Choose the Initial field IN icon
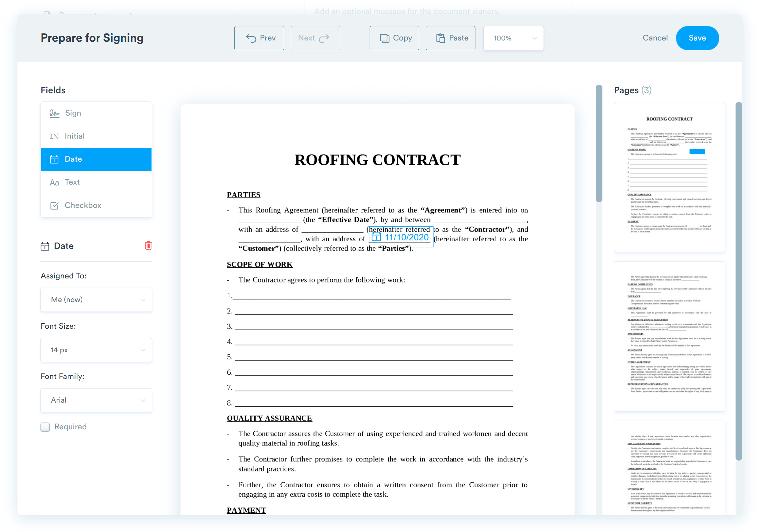 [54, 136]
